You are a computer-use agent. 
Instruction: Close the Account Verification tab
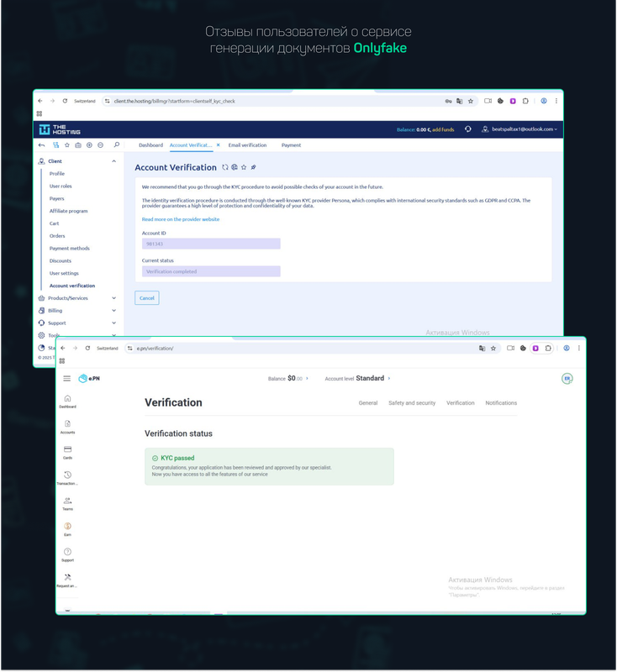(x=219, y=145)
